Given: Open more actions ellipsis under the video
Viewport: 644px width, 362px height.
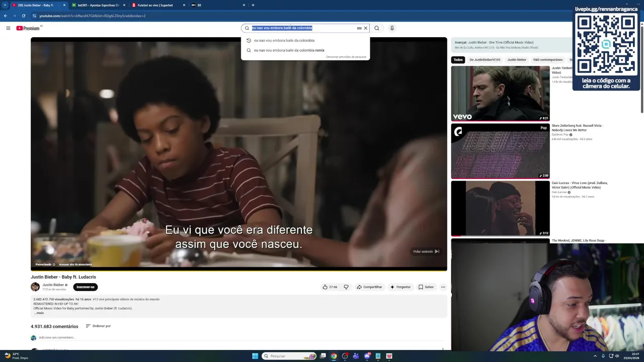Looking at the screenshot, I should (443, 287).
